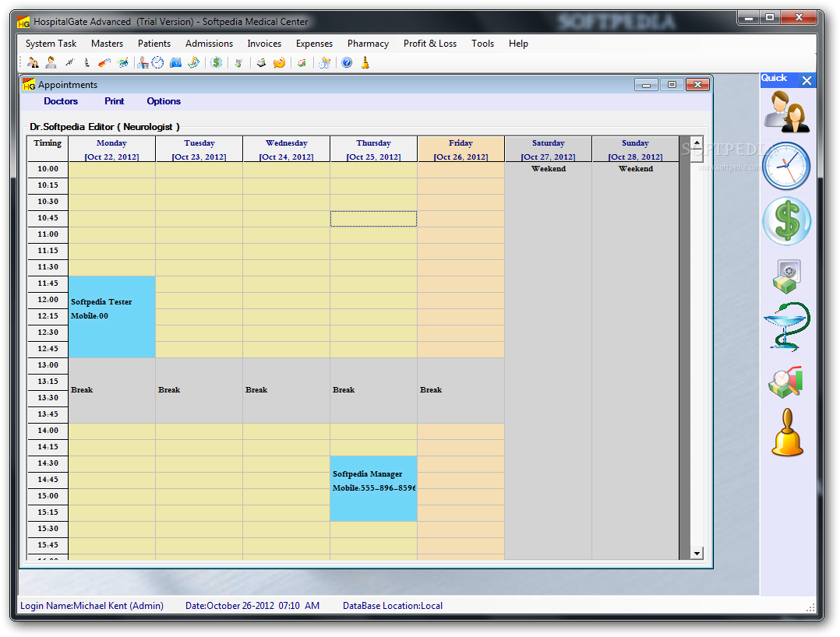Maximize the Appointments window
840x637 pixels.
click(672, 85)
